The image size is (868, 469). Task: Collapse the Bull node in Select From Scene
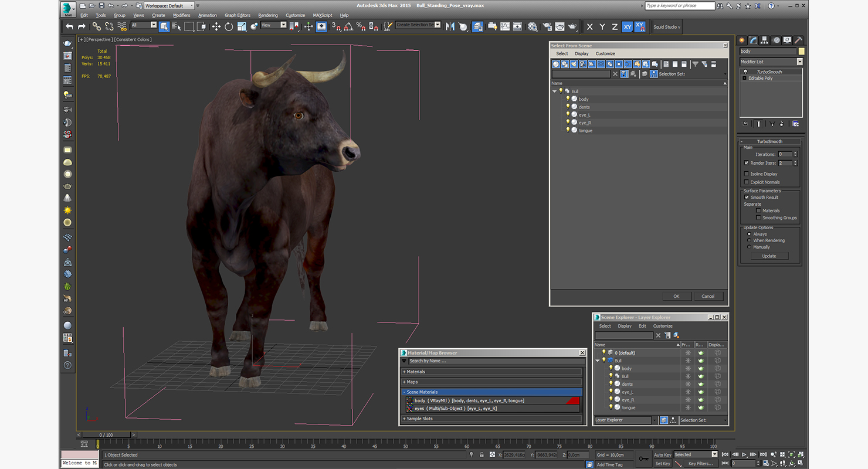point(554,91)
